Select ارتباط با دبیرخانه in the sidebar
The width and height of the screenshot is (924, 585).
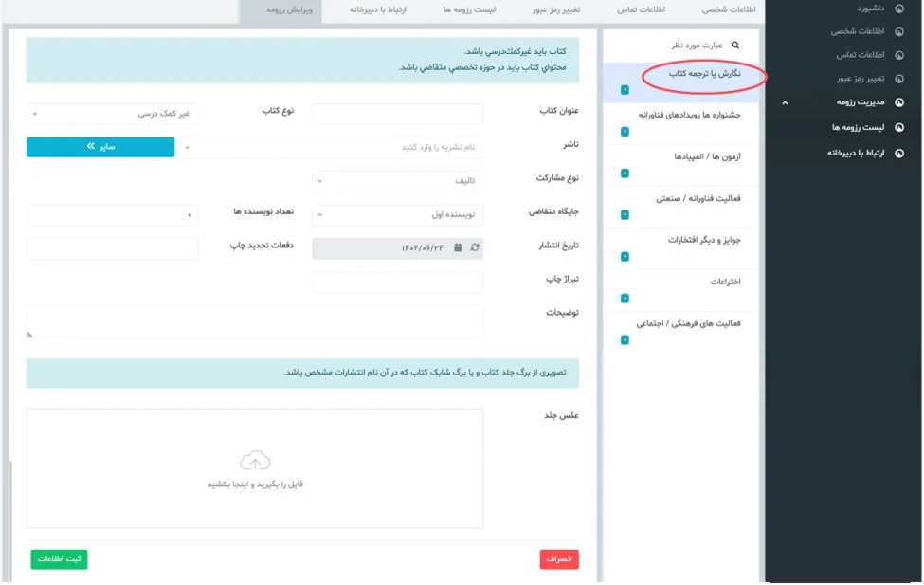(857, 152)
